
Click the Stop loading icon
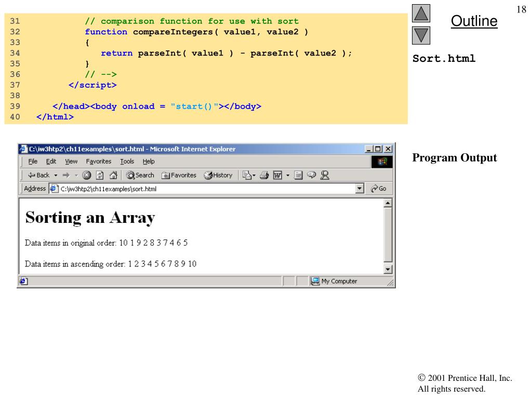pos(87,175)
